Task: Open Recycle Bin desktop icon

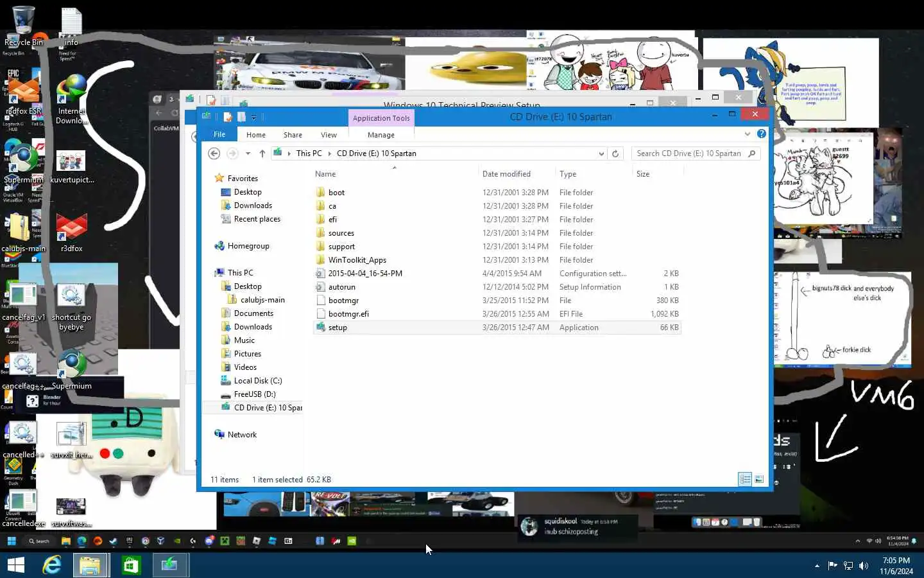Action: click(x=23, y=27)
